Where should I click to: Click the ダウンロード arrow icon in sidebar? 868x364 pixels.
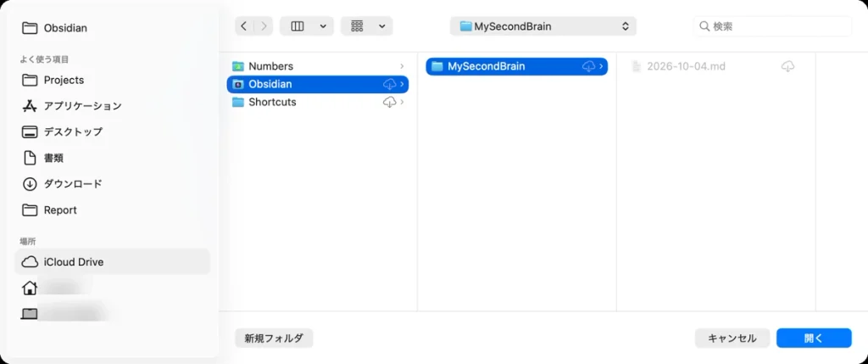click(x=30, y=184)
